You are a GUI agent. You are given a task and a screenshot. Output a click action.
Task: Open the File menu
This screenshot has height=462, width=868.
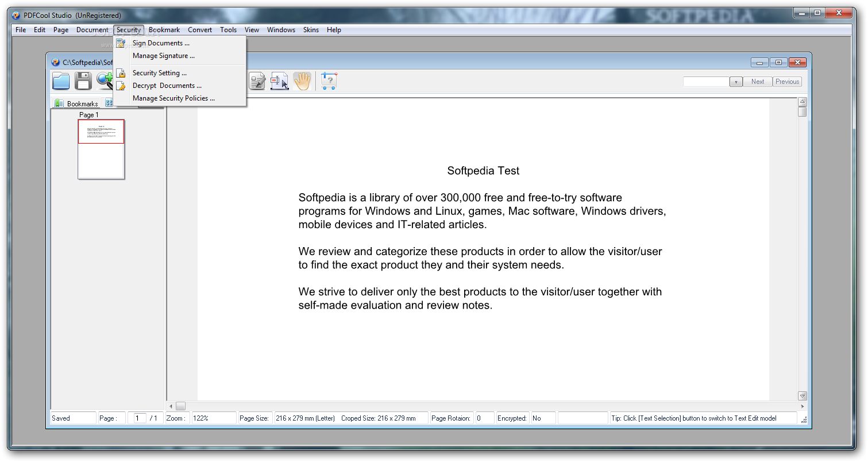[21, 30]
